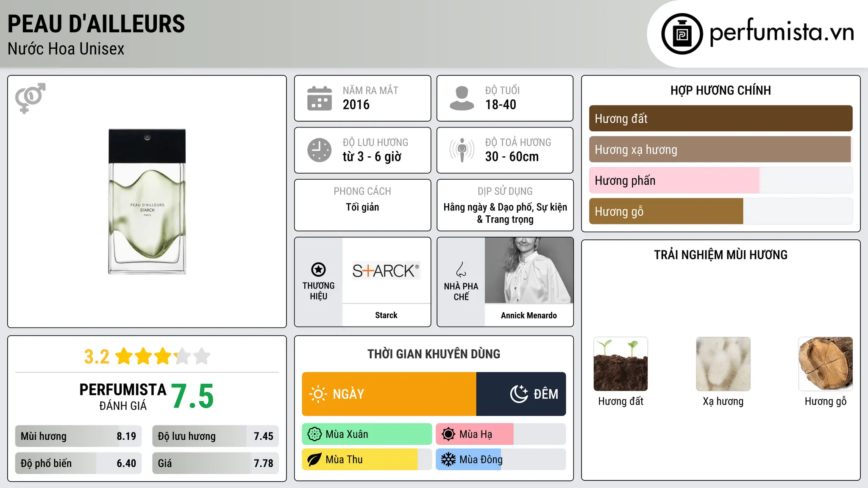Click the Độ phổ biến 6.40 score bar
This screenshot has height=488, width=868.
(x=78, y=463)
